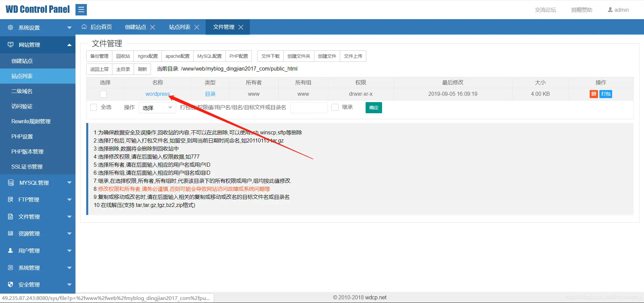This screenshot has height=303, width=644.
Task: Switch to the 站点列表 tab
Action: [179, 27]
